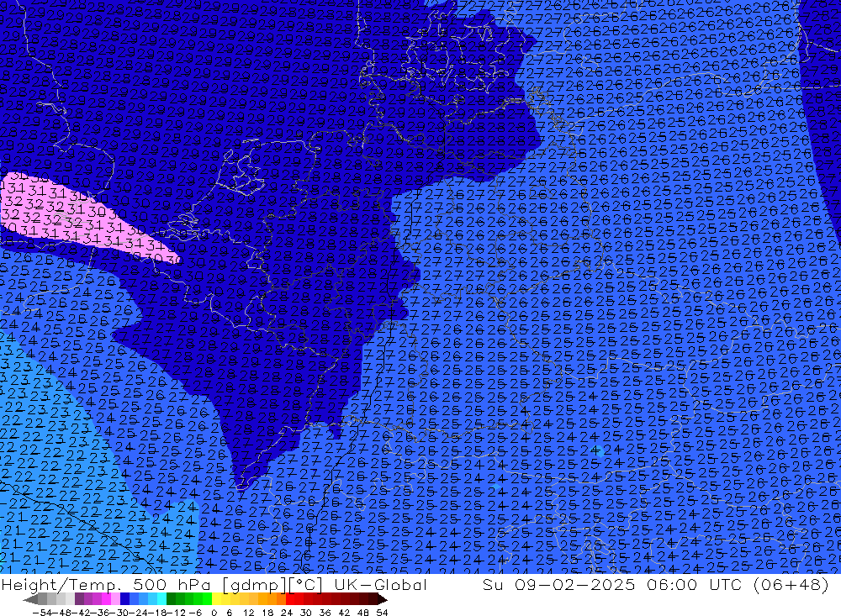This screenshot has height=616, width=841.
Task: Click the pink -30 swatch in temperature legend
Action: pyautogui.click(x=116, y=599)
